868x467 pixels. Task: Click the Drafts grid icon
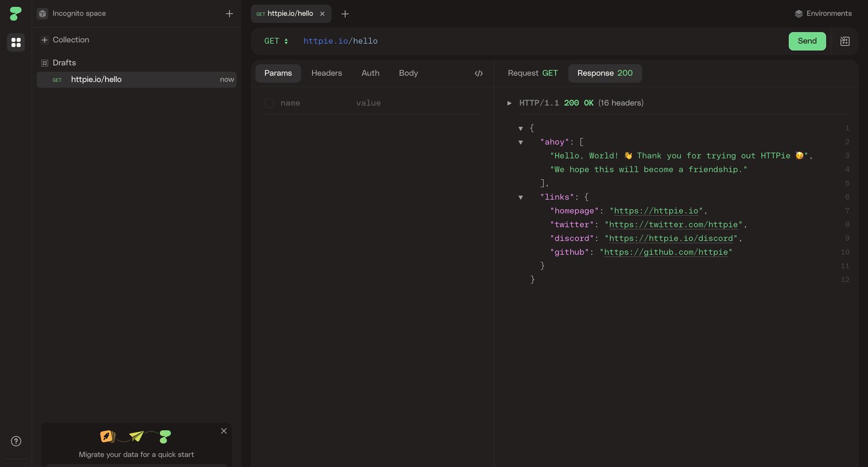(x=44, y=63)
